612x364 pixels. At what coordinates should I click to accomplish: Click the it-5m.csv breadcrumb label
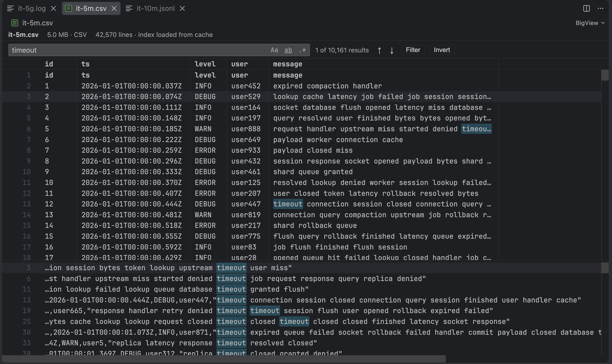pos(38,23)
